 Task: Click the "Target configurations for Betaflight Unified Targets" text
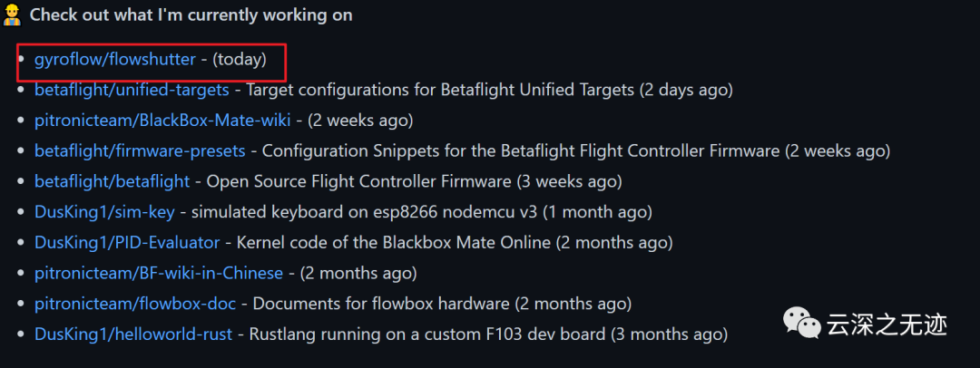(440, 90)
